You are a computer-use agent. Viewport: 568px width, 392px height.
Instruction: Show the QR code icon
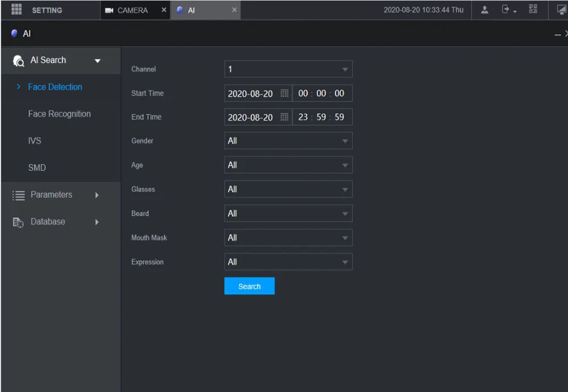[533, 9]
